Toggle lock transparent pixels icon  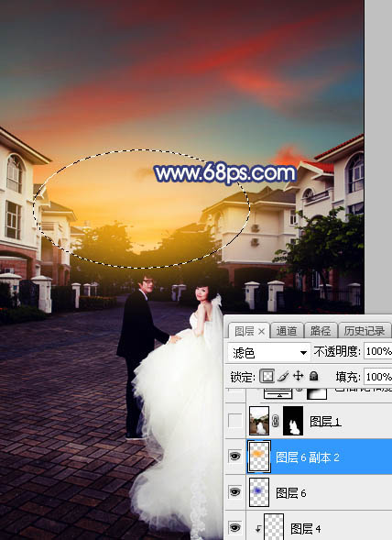point(267,376)
